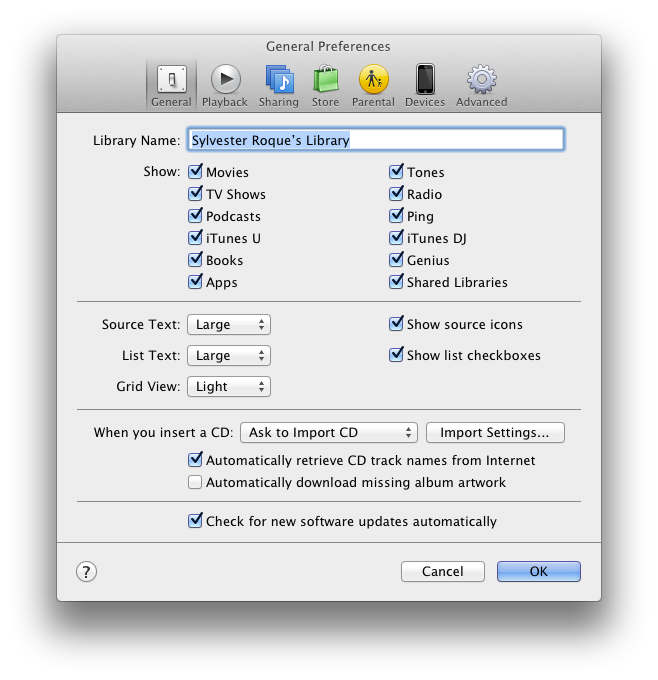Open the Devices preferences pane
Viewport: 658px width, 680px height.
425,85
